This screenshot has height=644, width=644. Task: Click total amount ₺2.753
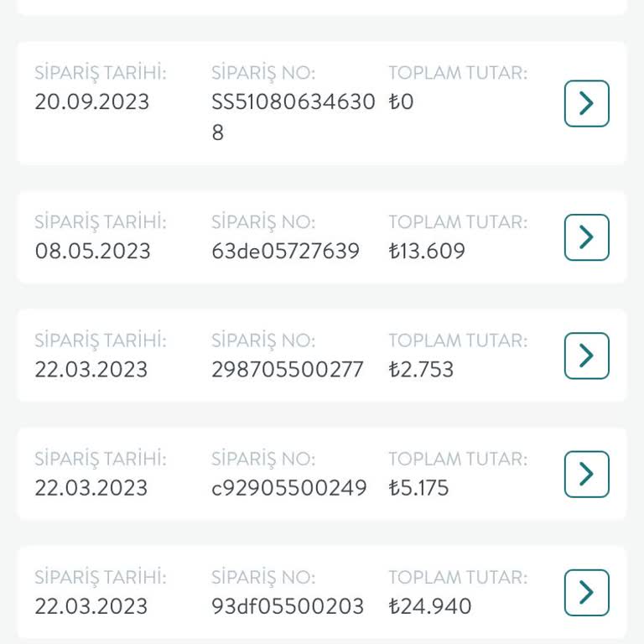pyautogui.click(x=421, y=369)
